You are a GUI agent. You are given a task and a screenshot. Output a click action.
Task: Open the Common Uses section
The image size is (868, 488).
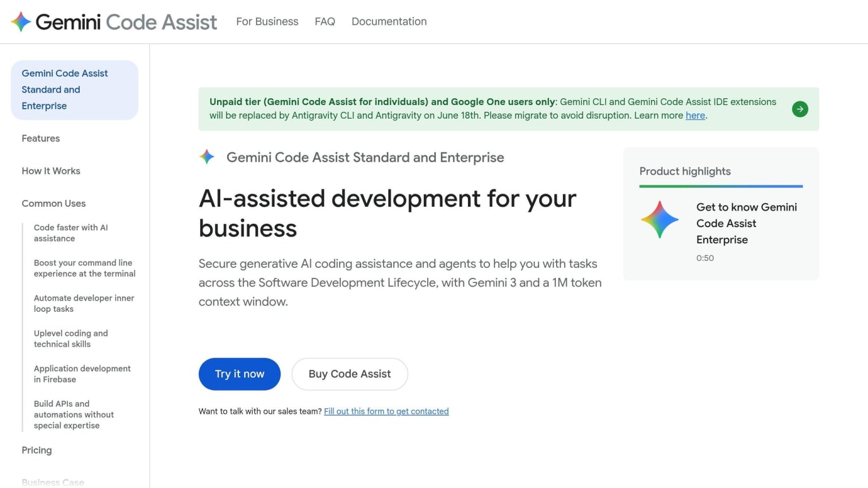[54, 203]
